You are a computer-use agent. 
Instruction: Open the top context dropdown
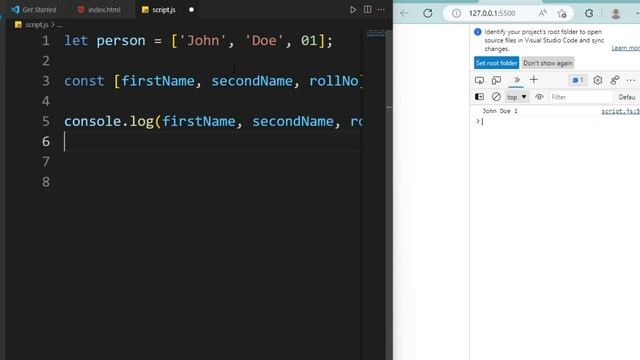[x=517, y=97]
